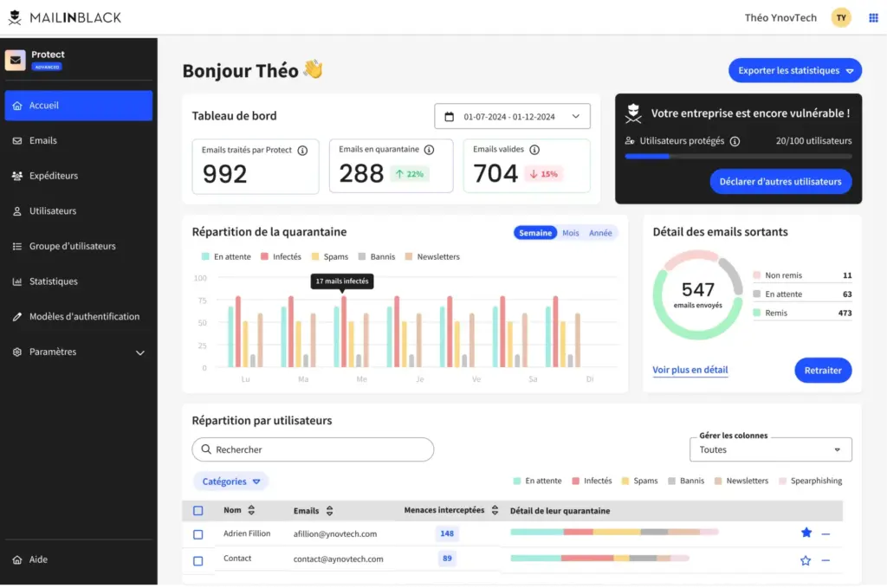Click info icon beside Emails valides

coord(534,150)
